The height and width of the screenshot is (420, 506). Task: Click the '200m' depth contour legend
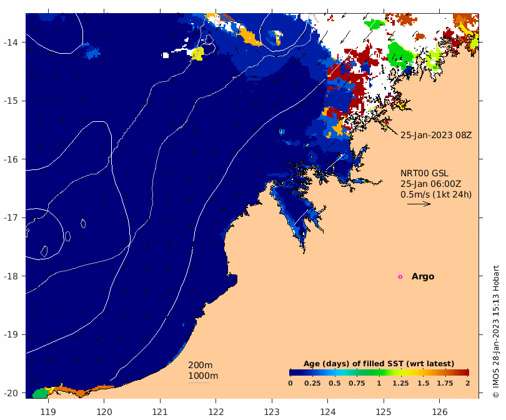tap(200, 365)
